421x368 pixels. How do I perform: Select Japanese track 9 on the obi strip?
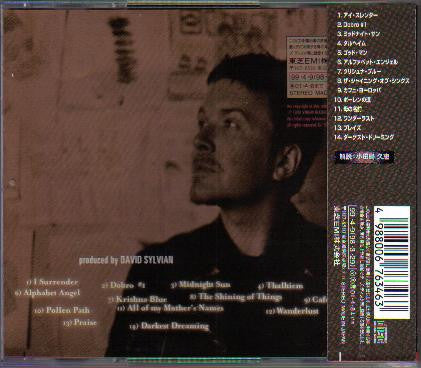tap(359, 90)
